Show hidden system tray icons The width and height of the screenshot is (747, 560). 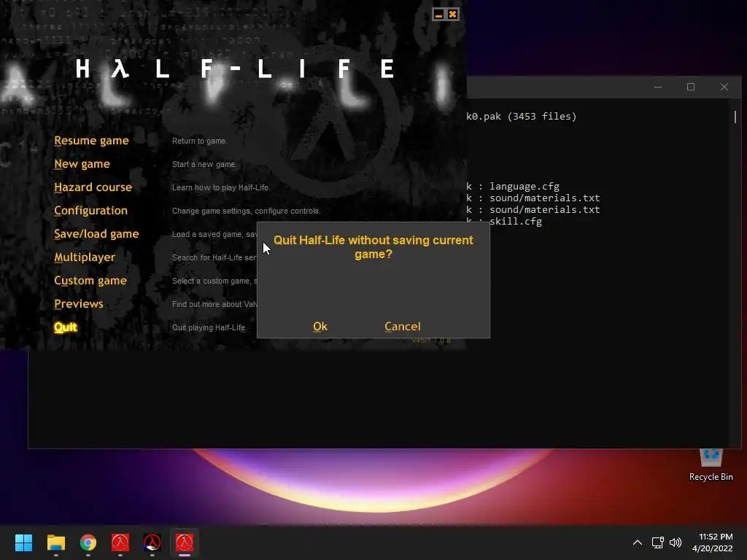point(638,542)
